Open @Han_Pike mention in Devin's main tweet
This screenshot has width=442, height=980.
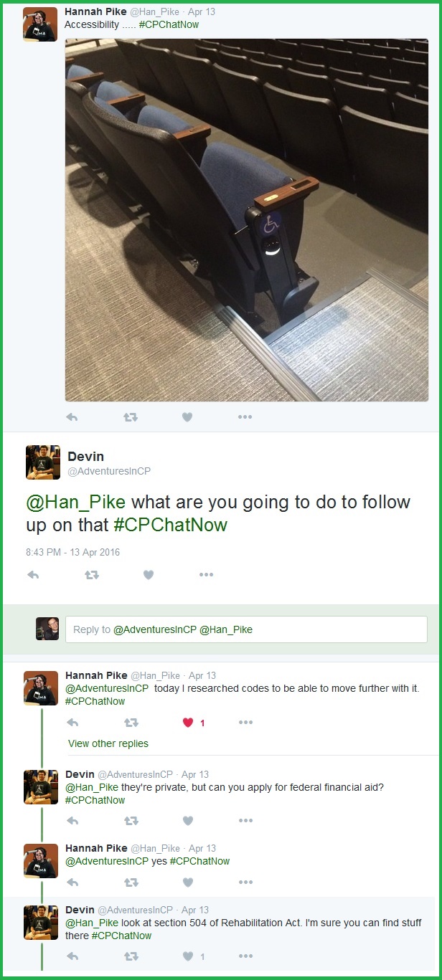point(76,502)
